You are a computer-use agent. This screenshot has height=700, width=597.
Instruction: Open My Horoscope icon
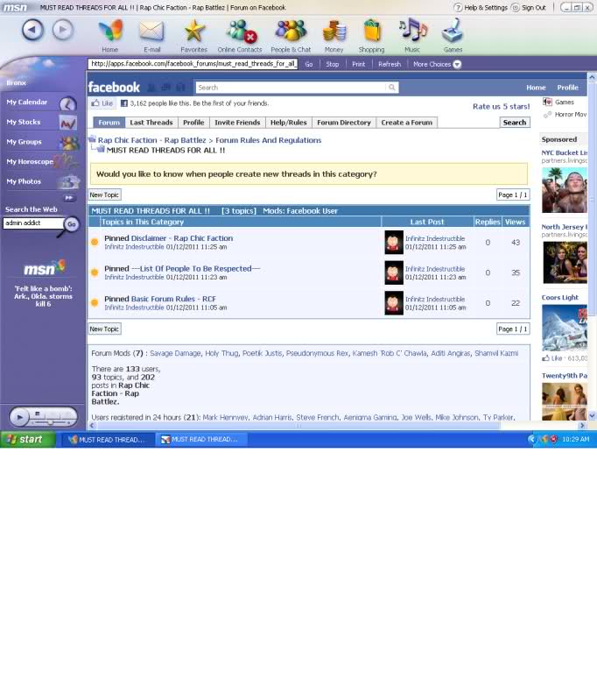pos(67,161)
